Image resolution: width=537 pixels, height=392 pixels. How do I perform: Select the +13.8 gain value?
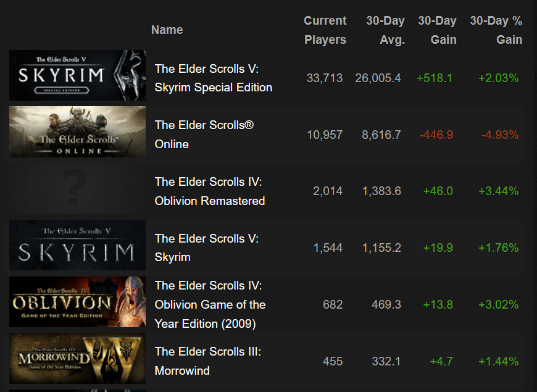pyautogui.click(x=438, y=304)
